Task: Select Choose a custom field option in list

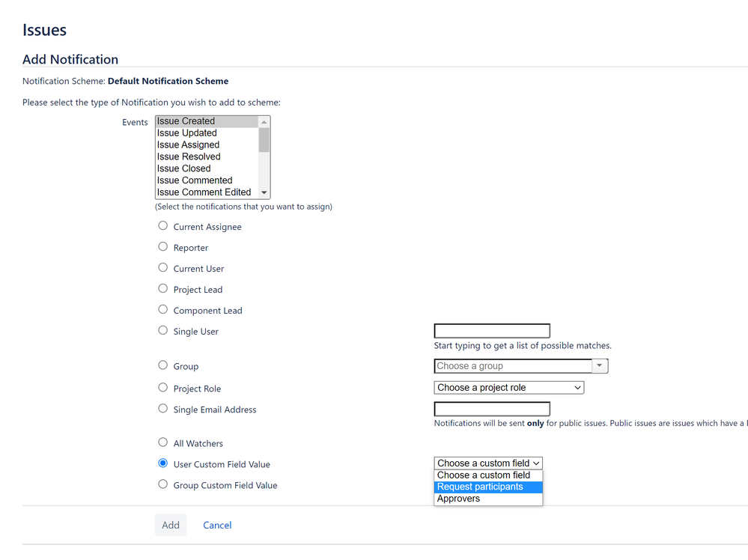Action: (488, 475)
